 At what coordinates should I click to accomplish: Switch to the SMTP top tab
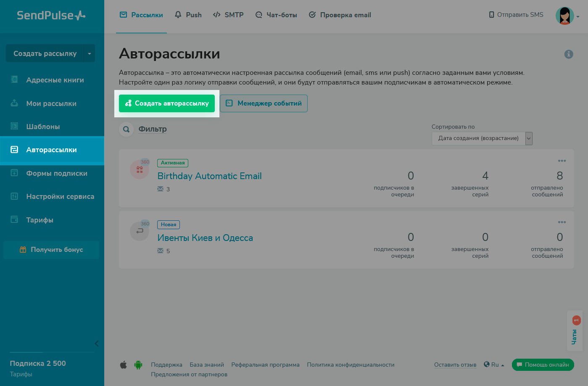coord(228,15)
